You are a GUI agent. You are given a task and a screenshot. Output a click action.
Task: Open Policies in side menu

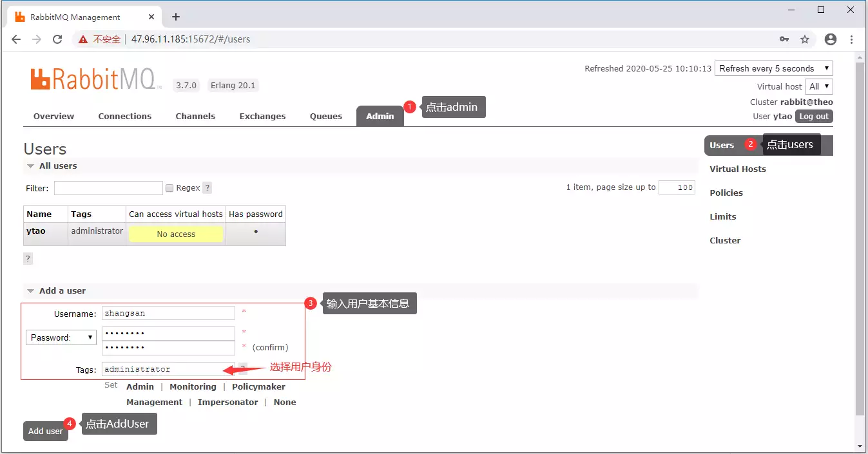point(726,193)
